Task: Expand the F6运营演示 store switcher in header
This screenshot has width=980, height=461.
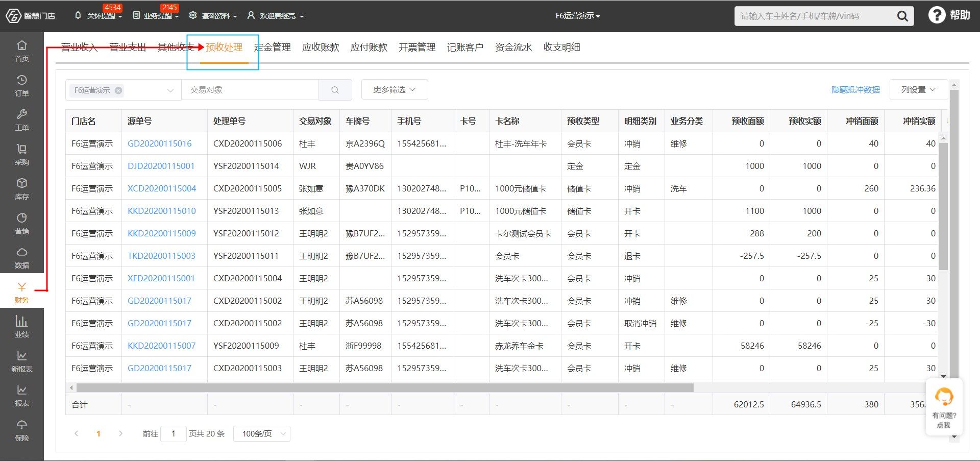Action: pos(578,16)
